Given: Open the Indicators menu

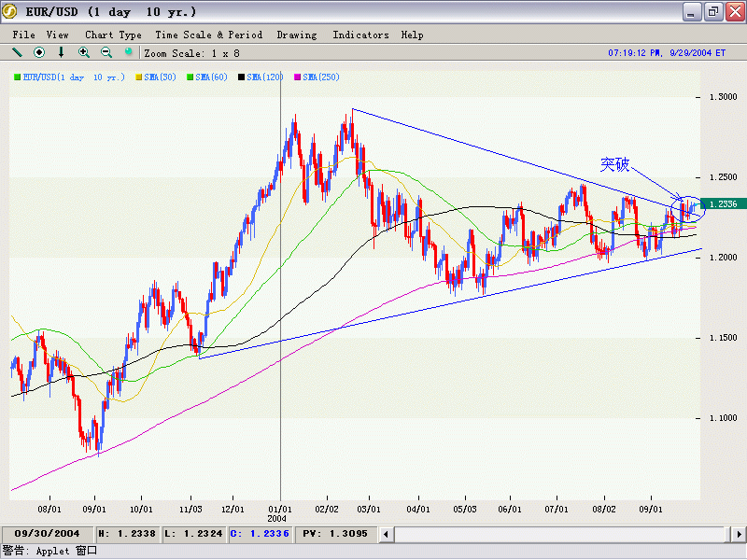Looking at the screenshot, I should point(360,35).
